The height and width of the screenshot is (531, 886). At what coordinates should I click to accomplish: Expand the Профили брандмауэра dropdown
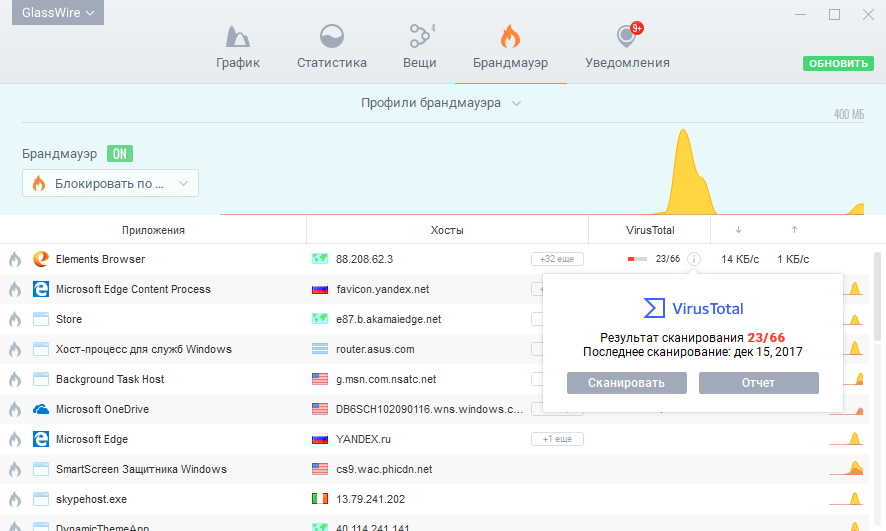pos(441,103)
